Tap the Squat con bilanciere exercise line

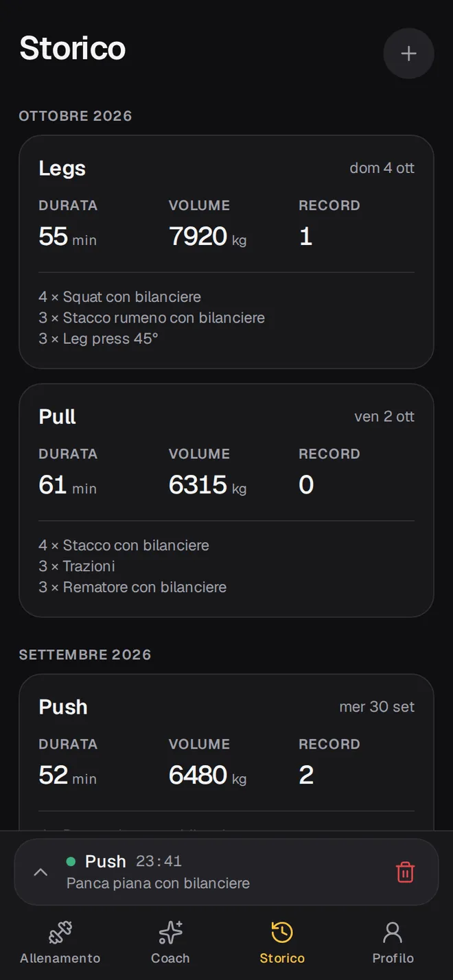(120, 297)
